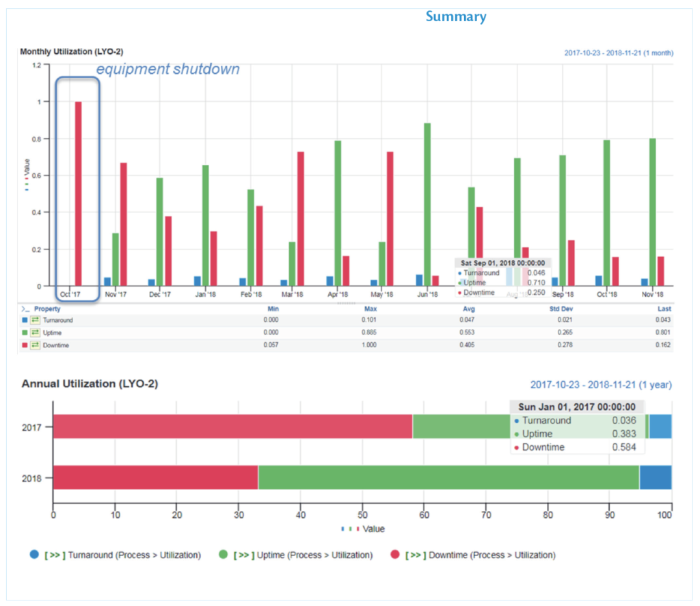
Task: Click the blue Turnaround color square in table
Action: coord(25,320)
